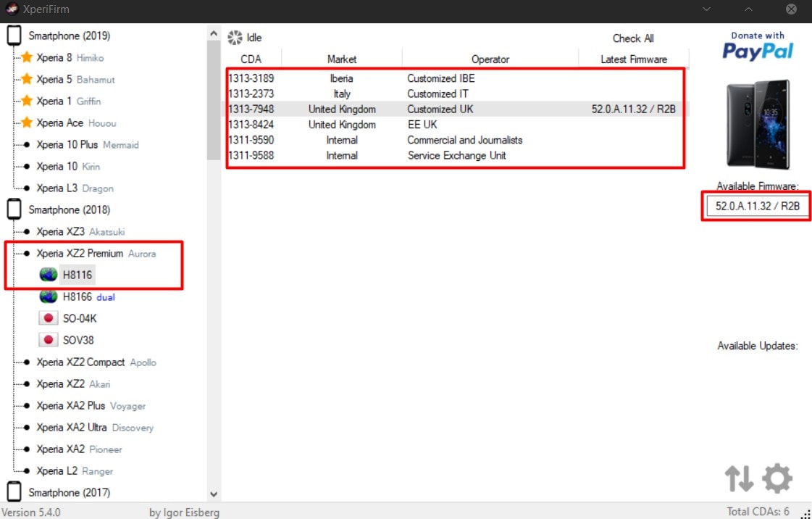
Task: Sort by the Market column header
Action: 342,59
